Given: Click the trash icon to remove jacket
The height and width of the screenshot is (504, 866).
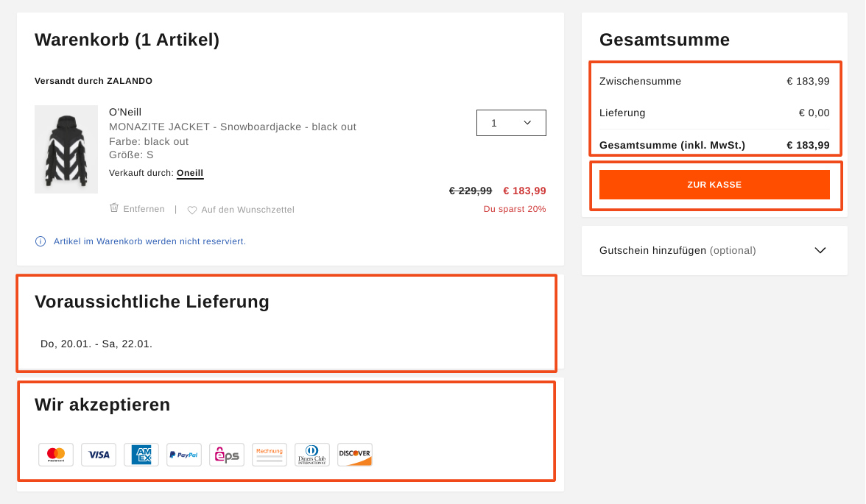Looking at the screenshot, I should coord(114,209).
